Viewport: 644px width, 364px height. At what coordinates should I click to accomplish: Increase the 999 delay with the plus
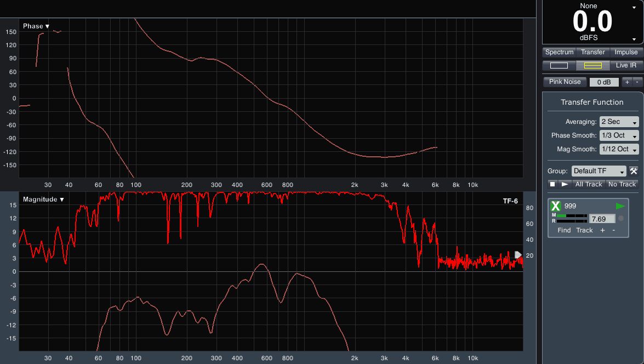(602, 230)
